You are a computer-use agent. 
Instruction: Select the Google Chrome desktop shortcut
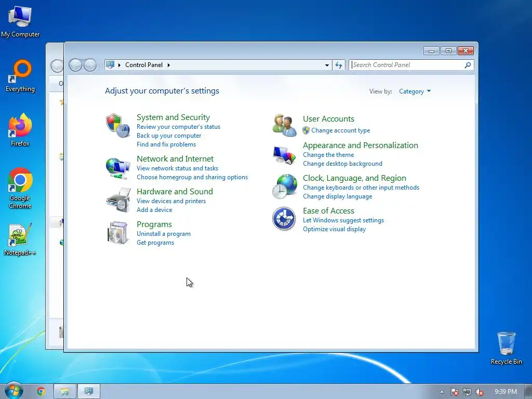pyautogui.click(x=20, y=188)
